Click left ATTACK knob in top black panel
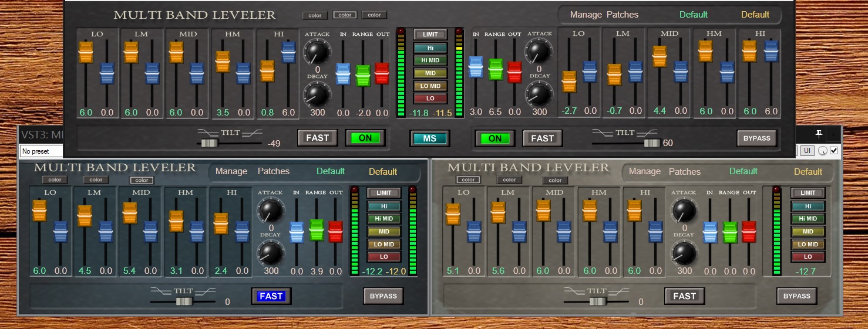This screenshot has width=868, height=329. (317, 52)
